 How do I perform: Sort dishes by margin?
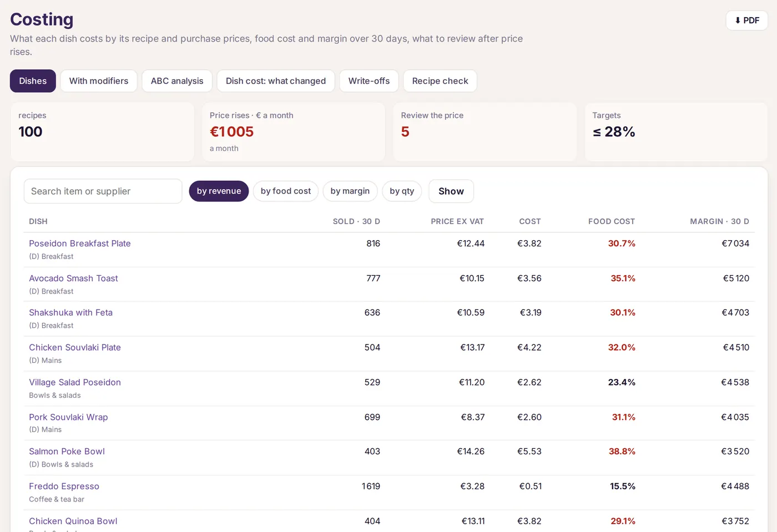(350, 191)
